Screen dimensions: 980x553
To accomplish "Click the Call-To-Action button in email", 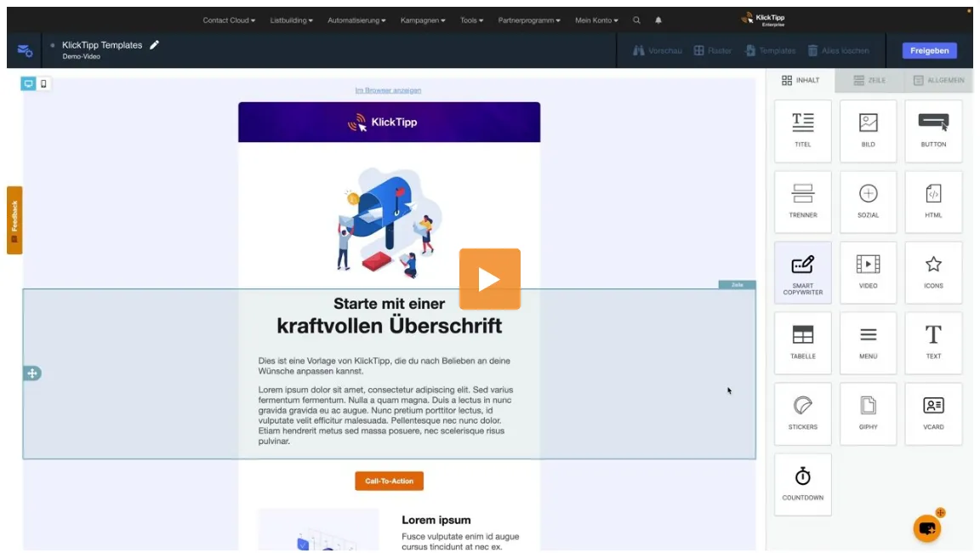I will 390,482.
